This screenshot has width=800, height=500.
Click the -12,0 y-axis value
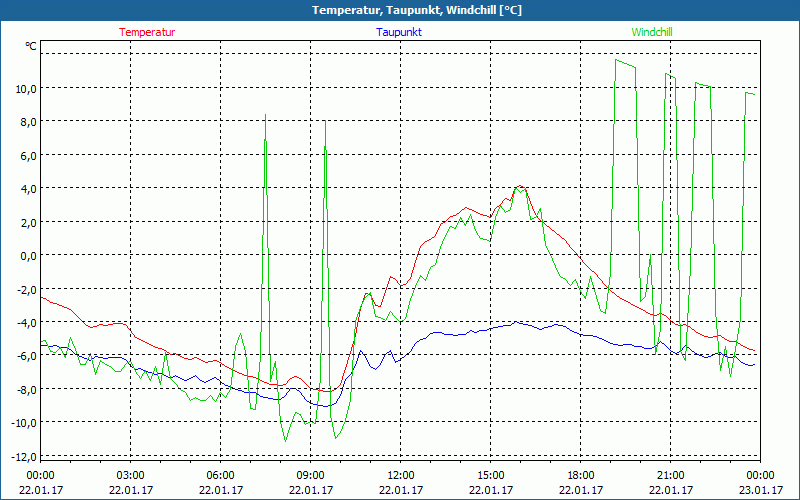pyautogui.click(x=24, y=457)
